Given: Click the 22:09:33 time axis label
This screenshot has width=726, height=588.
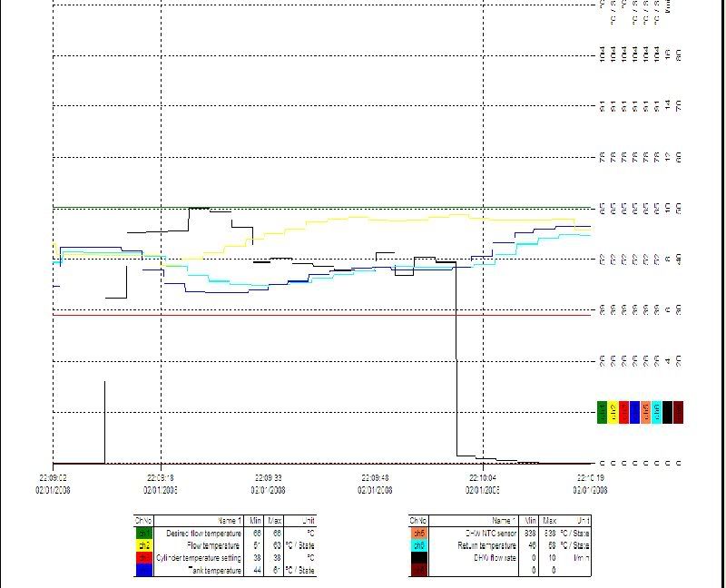Looking at the screenshot, I should coord(269,477).
